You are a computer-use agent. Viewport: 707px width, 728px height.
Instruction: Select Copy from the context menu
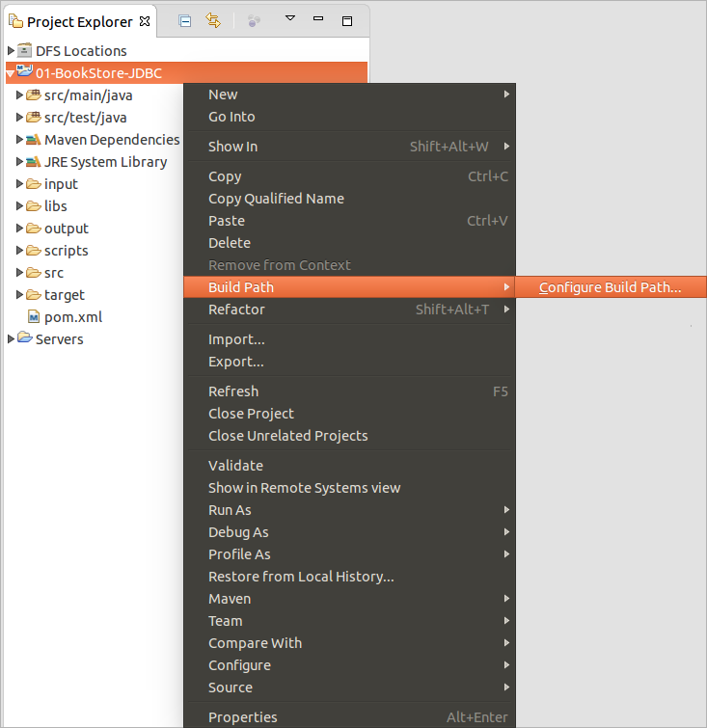click(x=350, y=176)
